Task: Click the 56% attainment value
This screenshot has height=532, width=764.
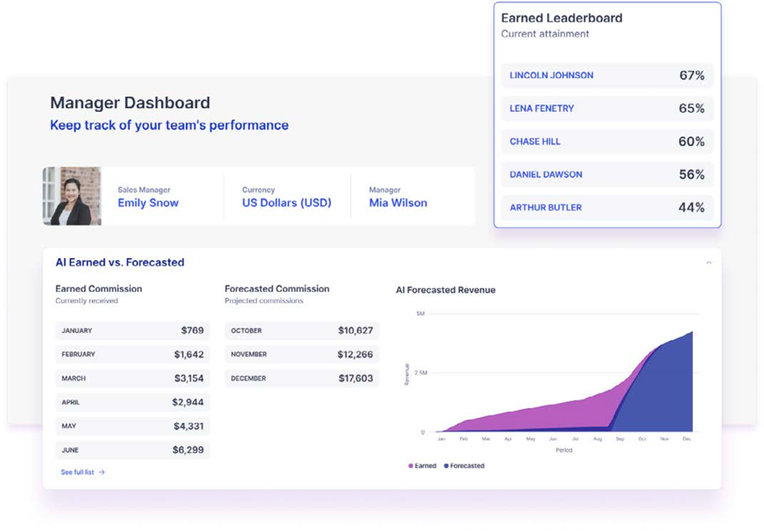Action: click(x=692, y=175)
